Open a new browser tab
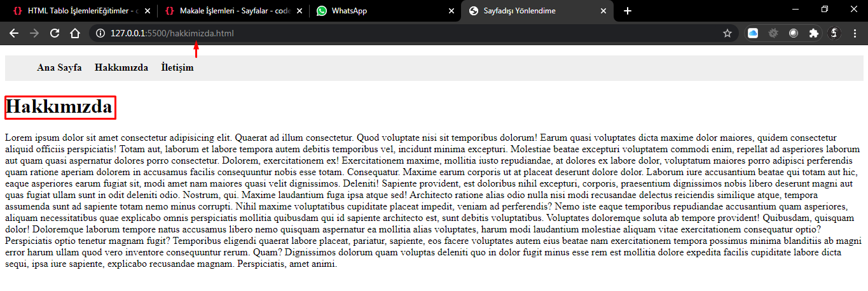868x291 pixels. [628, 11]
